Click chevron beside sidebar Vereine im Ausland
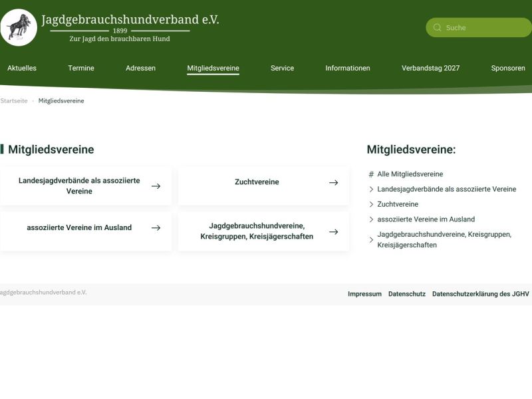This screenshot has height=399, width=532. [x=371, y=219]
